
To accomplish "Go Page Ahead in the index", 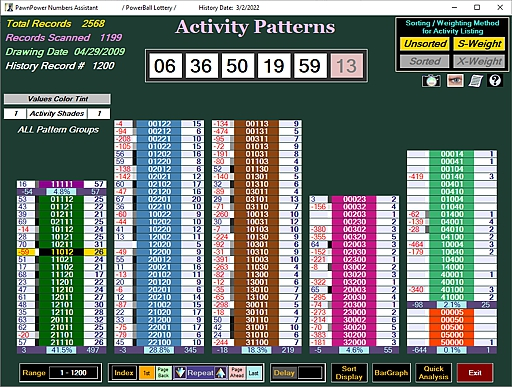I will point(237,373).
